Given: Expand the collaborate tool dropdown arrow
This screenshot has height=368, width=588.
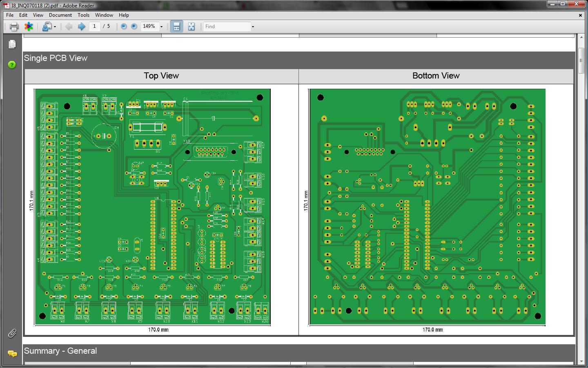Looking at the screenshot, I should [x=55, y=27].
